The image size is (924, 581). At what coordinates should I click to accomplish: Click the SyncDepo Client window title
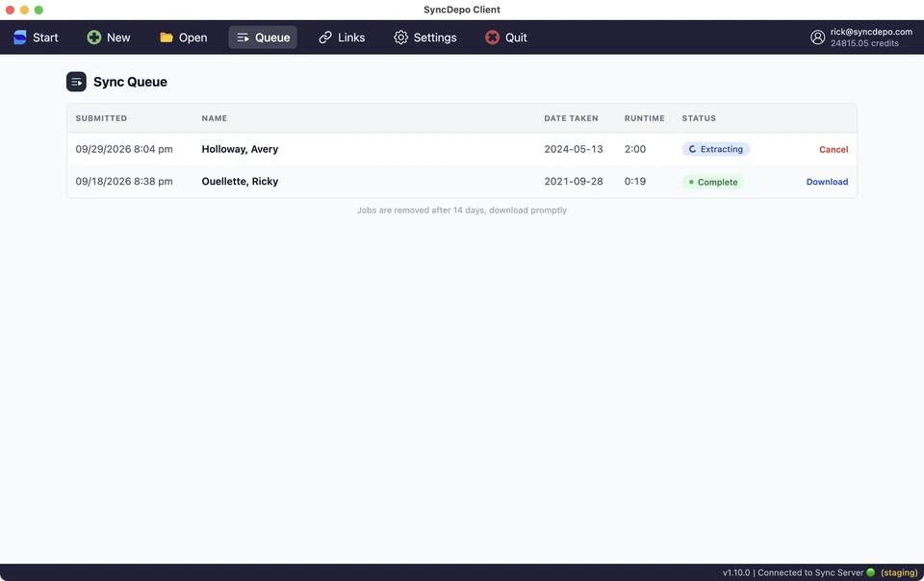tap(461, 10)
